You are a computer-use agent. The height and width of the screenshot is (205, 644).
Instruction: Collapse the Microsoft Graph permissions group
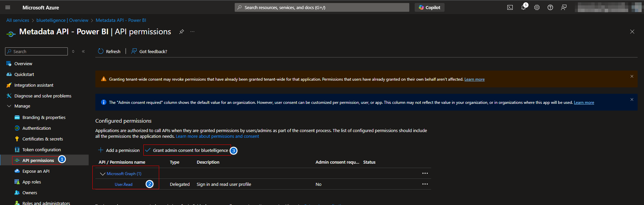point(103,174)
